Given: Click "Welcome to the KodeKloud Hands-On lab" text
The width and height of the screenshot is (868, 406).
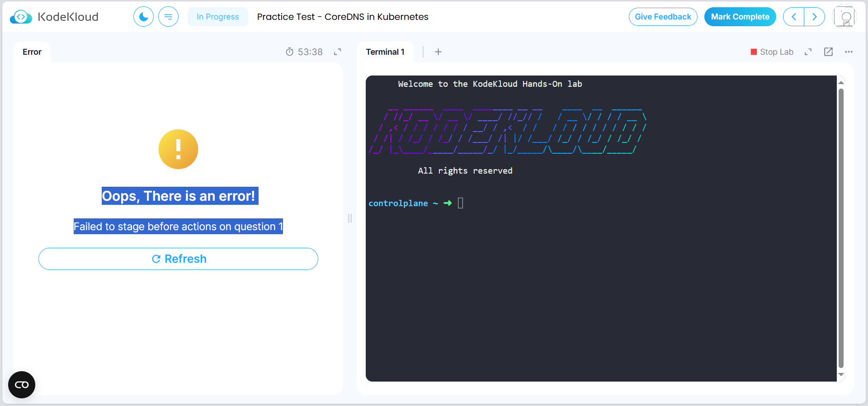Looking at the screenshot, I should (490, 84).
